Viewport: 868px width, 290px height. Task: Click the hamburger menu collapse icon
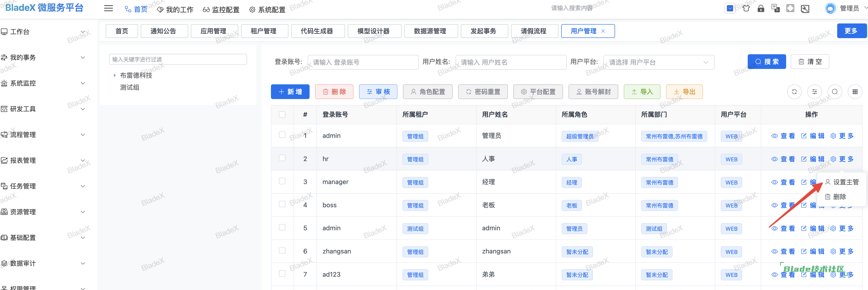(x=109, y=9)
